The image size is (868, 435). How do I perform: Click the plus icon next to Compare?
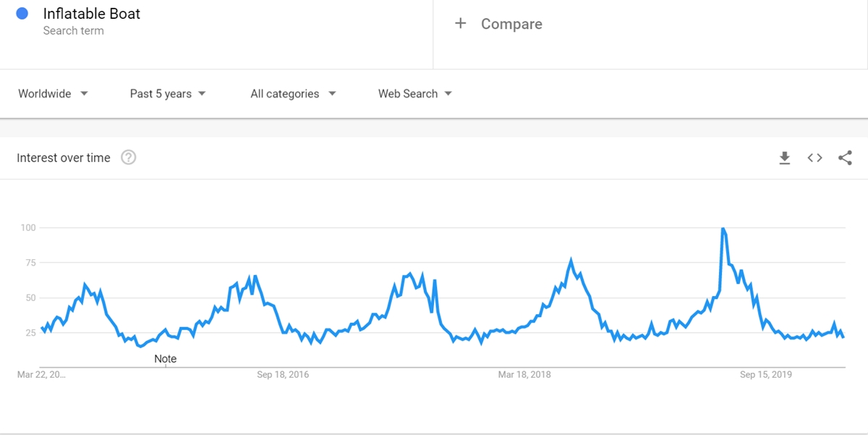click(460, 24)
